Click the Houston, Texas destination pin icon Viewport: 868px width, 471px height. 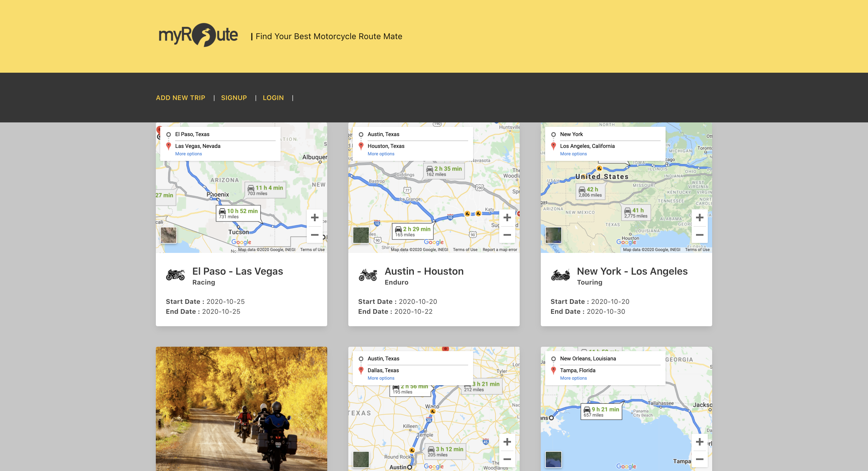[361, 146]
